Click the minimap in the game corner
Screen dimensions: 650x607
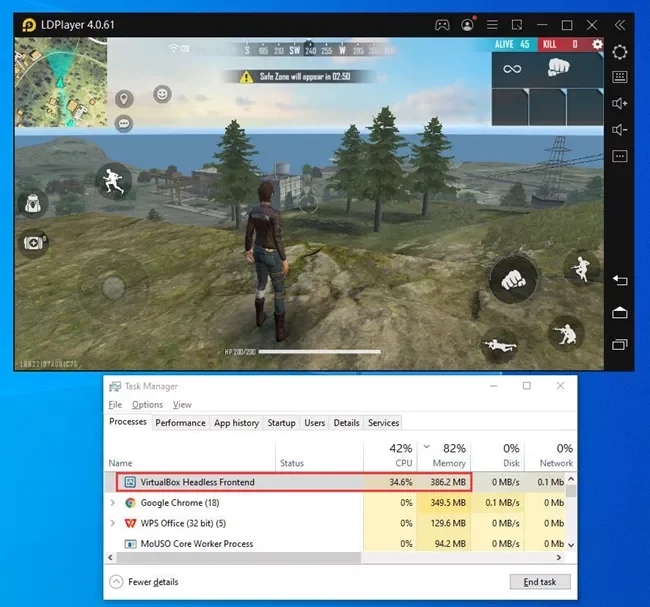[x=61, y=82]
